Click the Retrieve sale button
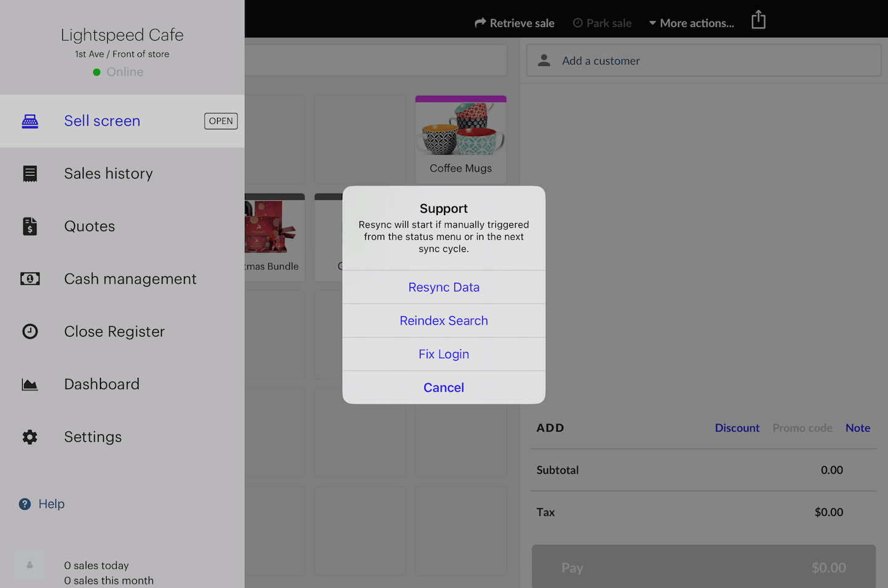888x588 pixels. coord(514,23)
